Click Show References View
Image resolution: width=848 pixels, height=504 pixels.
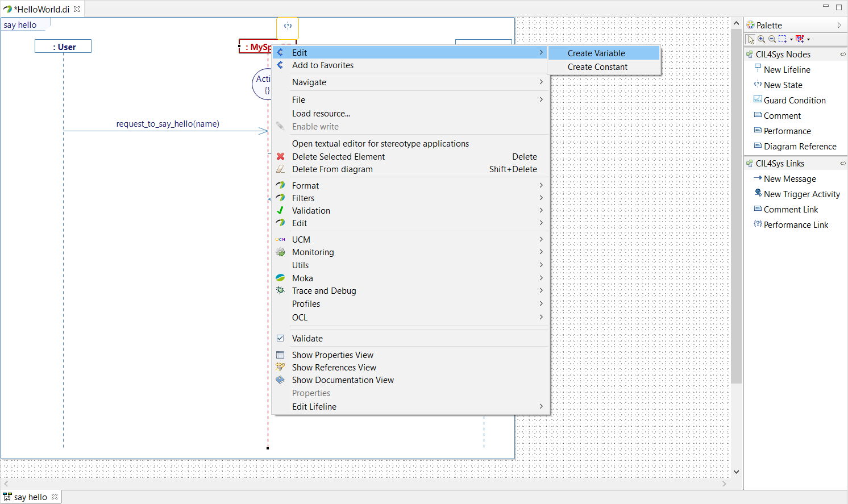pyautogui.click(x=410, y=368)
